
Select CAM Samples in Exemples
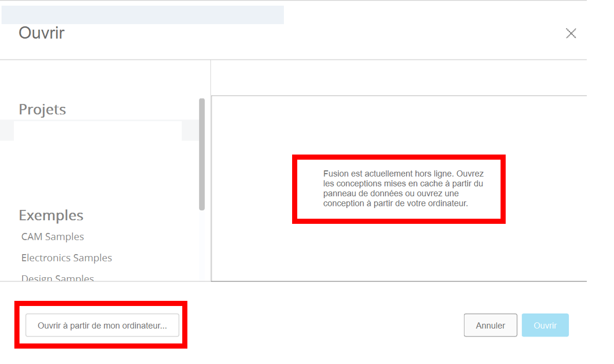52,237
